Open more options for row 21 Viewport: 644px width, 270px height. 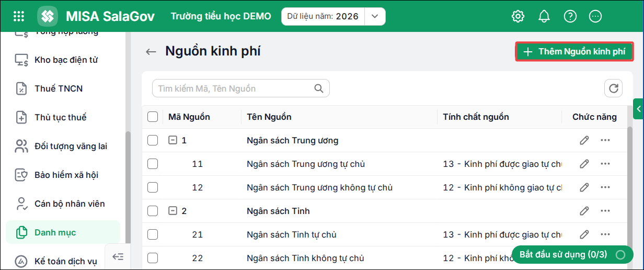pyautogui.click(x=605, y=234)
